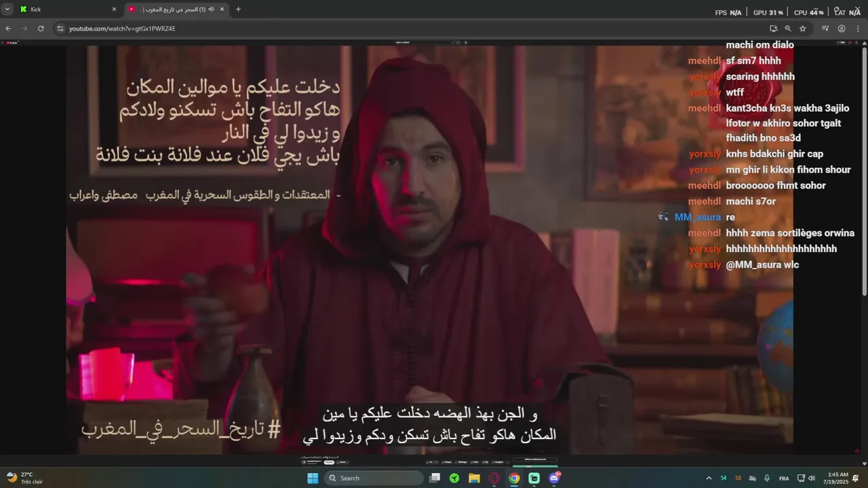Click the cloud sync tray icon
The image size is (868, 488).
[753, 478]
